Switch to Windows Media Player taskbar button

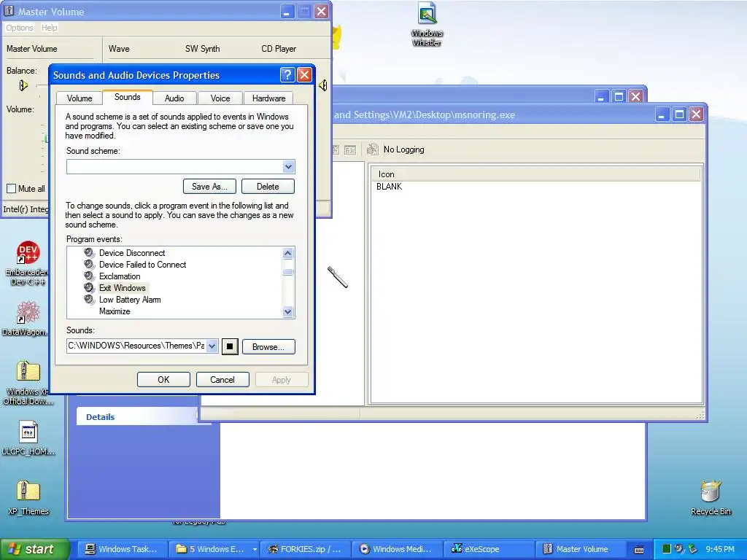tap(398, 549)
